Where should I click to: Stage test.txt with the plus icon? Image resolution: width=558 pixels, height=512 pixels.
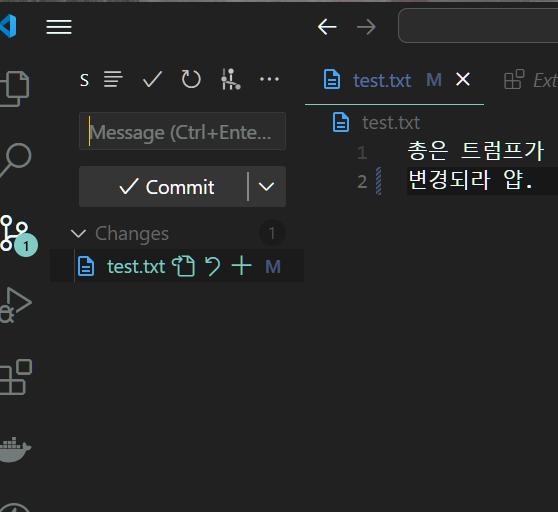(242, 266)
